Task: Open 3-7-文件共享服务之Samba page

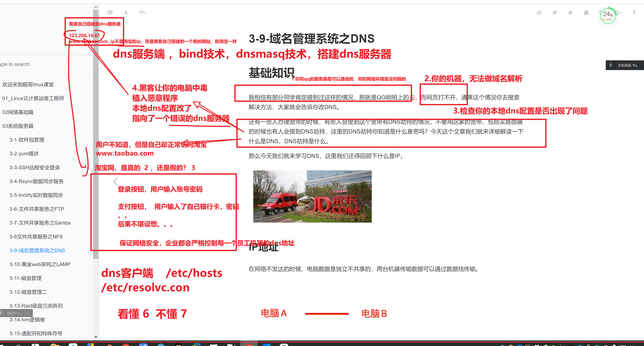Action: pyautogui.click(x=40, y=223)
